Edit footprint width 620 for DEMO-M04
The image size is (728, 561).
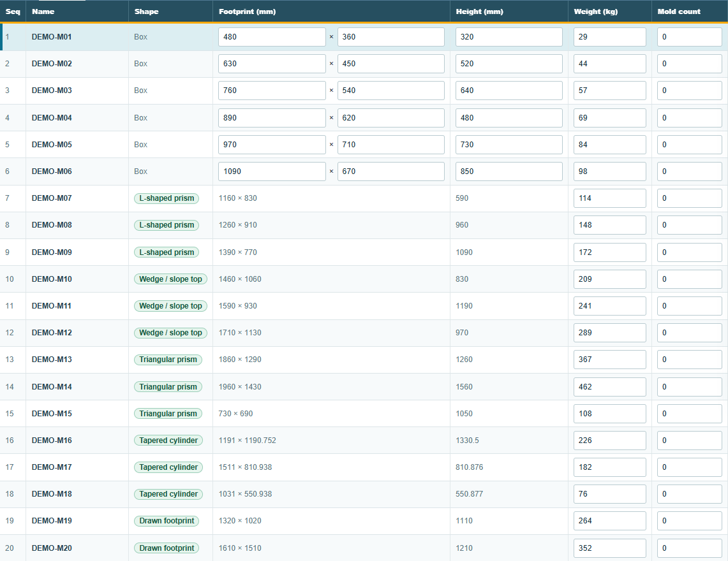pyautogui.click(x=391, y=118)
